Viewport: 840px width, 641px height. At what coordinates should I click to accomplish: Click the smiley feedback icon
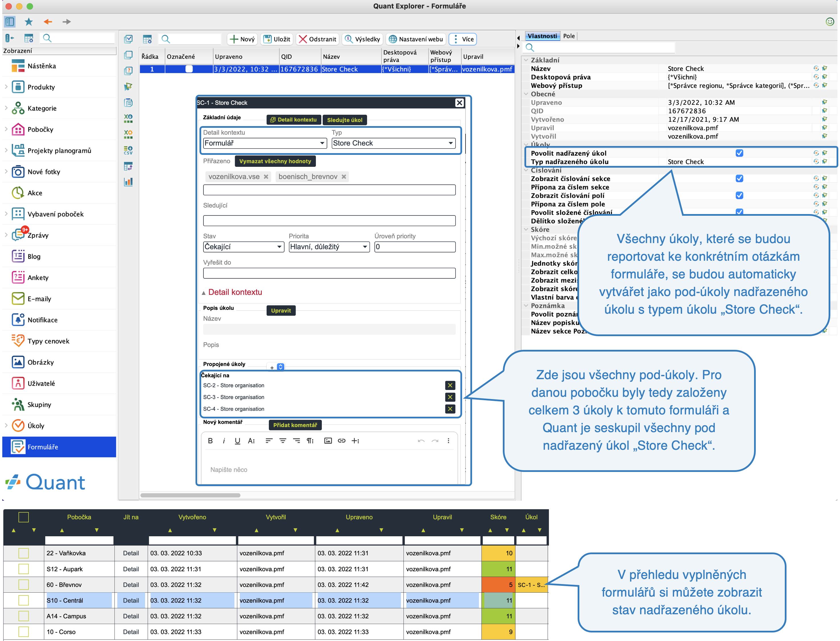[830, 22]
